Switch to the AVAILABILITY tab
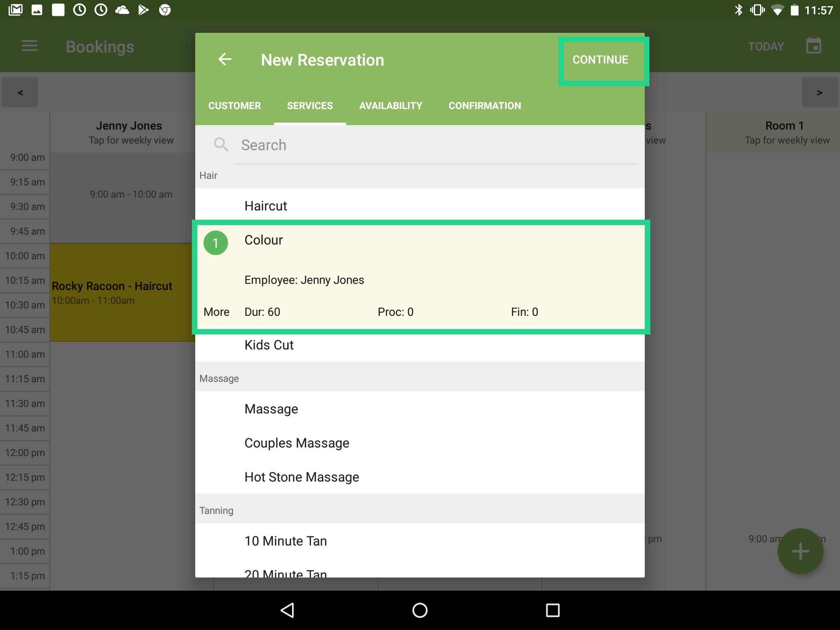 click(390, 105)
